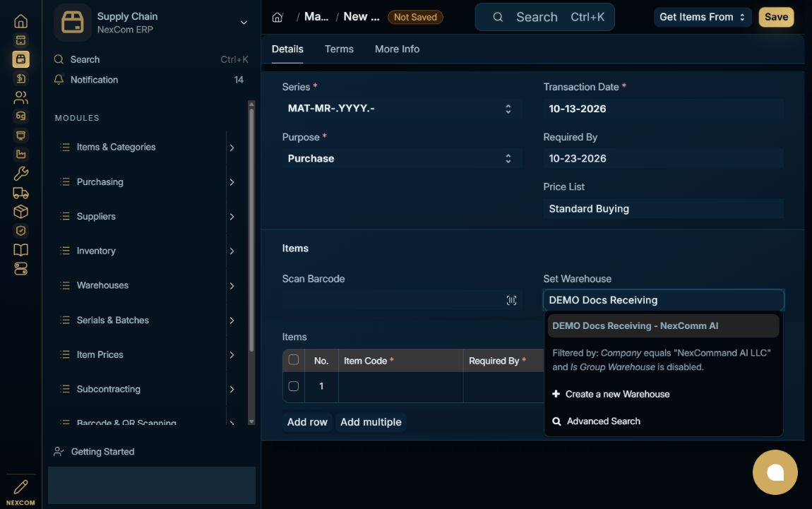
Task: Click the Price List Standard Buying field
Action: [664, 209]
